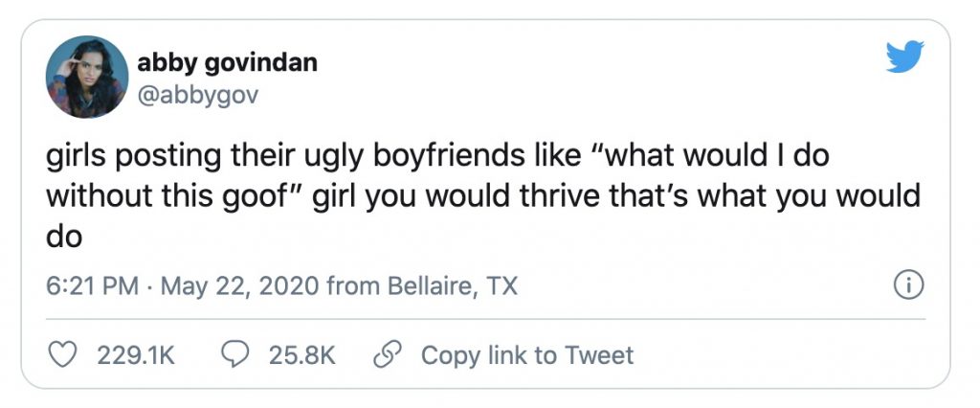The width and height of the screenshot is (980, 408).
Task: Click the word "thrive" in the tweet
Action: pyautogui.click(x=579, y=196)
